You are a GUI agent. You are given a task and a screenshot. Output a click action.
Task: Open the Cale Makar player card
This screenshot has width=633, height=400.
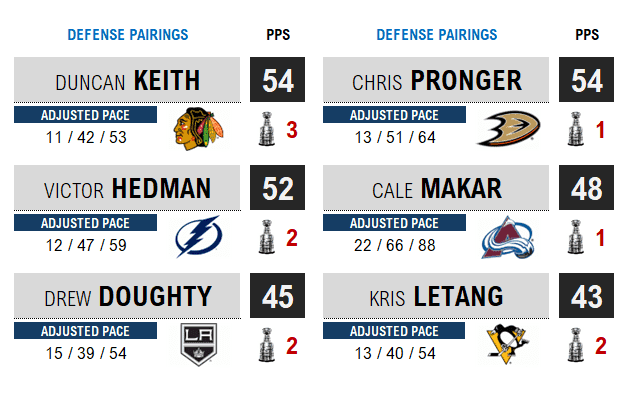[x=436, y=188]
